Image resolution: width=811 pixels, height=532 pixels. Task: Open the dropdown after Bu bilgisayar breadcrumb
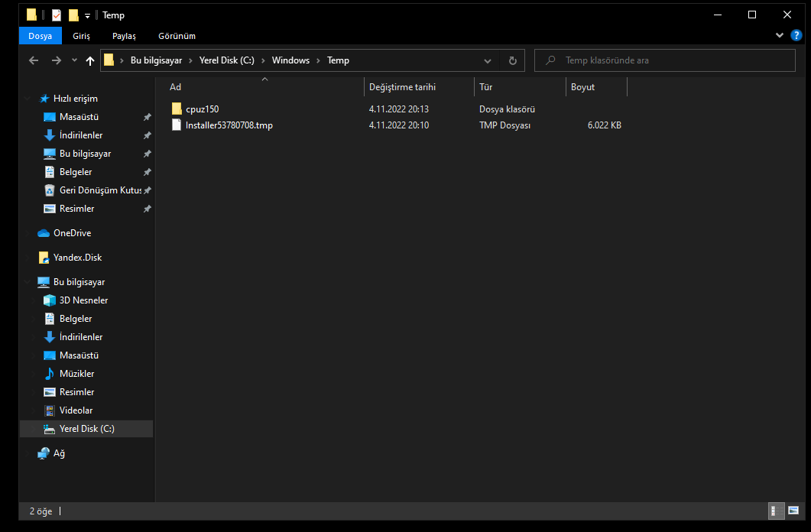[190, 60]
